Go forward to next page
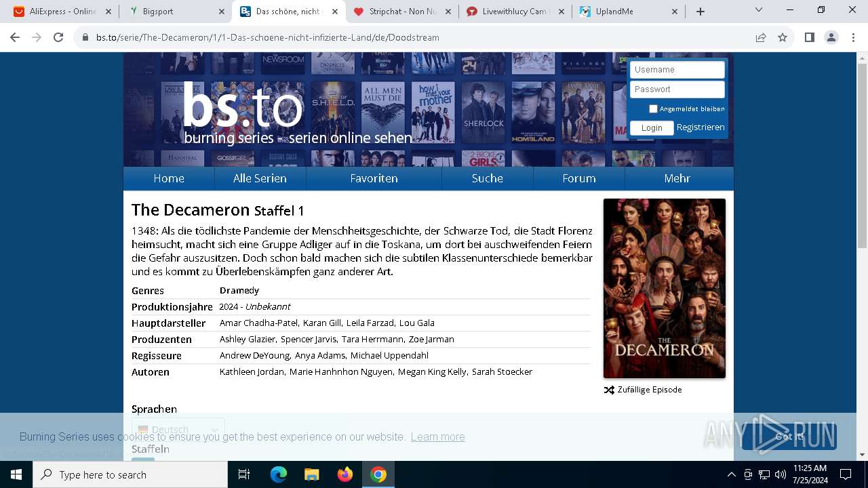 click(37, 37)
